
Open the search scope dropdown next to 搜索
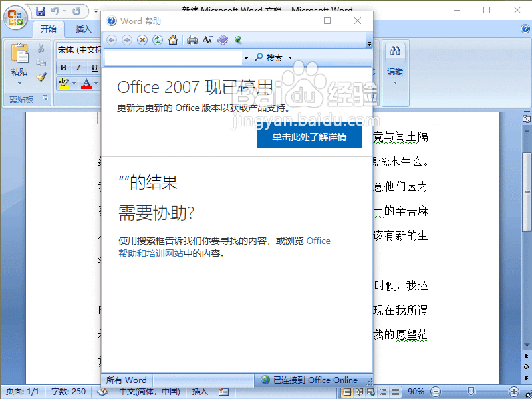point(290,57)
